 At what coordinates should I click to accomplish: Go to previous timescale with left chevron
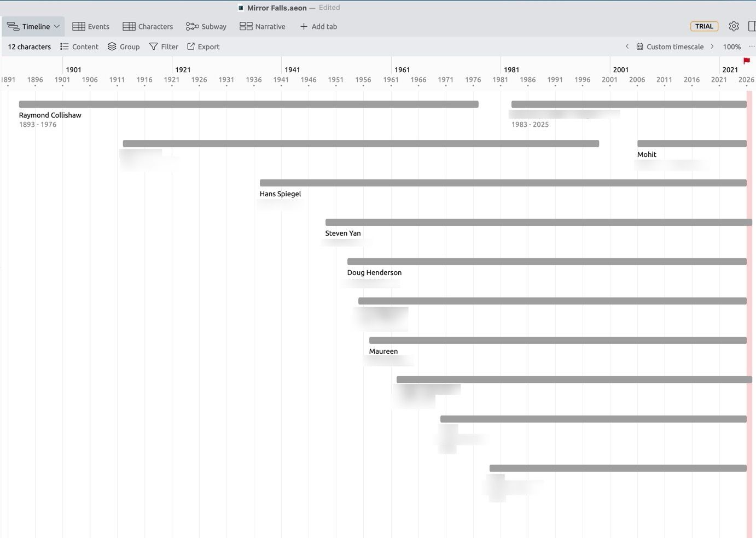(x=627, y=46)
